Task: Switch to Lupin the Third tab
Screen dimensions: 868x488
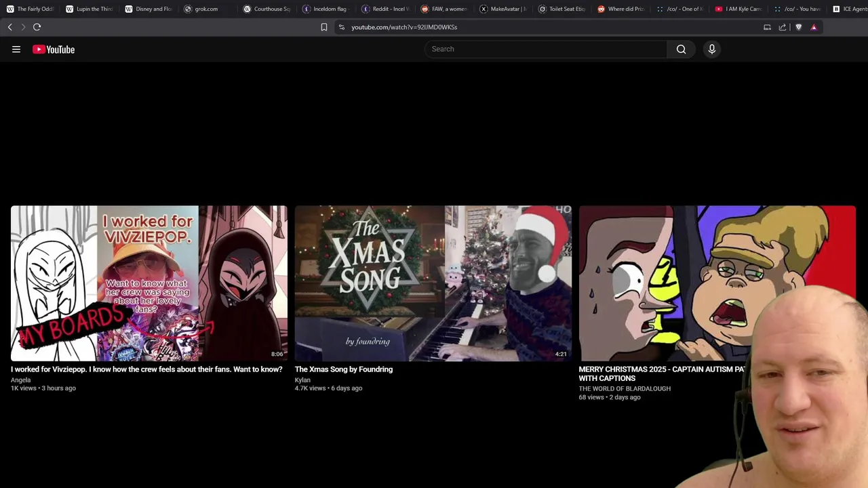Action: point(89,9)
